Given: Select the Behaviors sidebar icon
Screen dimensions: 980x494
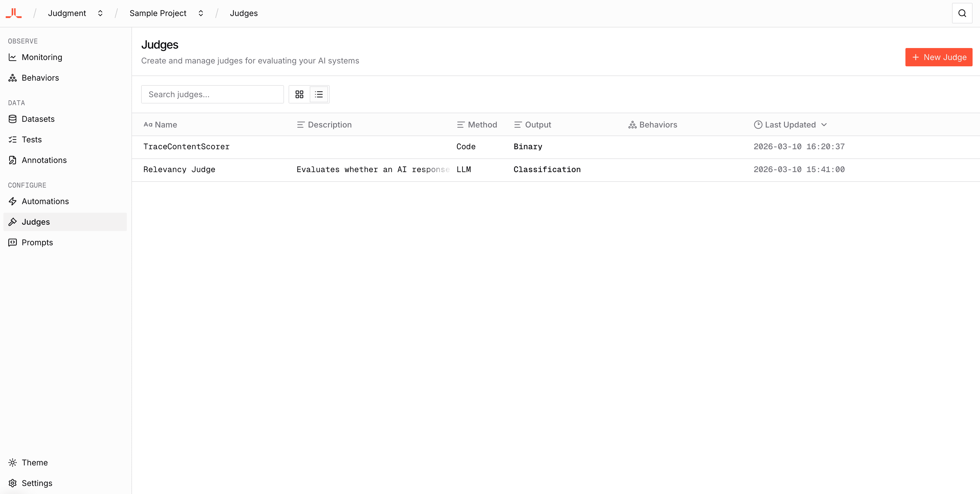Looking at the screenshot, I should (13, 78).
